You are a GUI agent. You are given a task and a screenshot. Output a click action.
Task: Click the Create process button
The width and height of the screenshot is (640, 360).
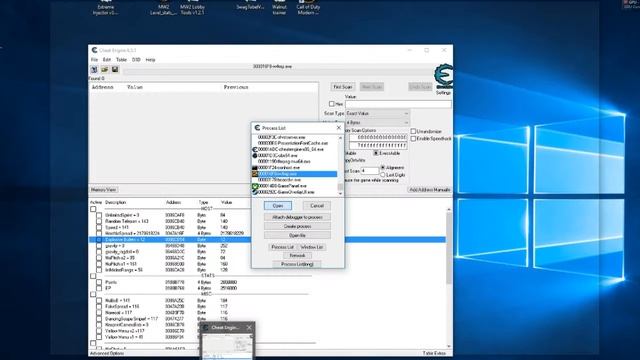tap(297, 226)
